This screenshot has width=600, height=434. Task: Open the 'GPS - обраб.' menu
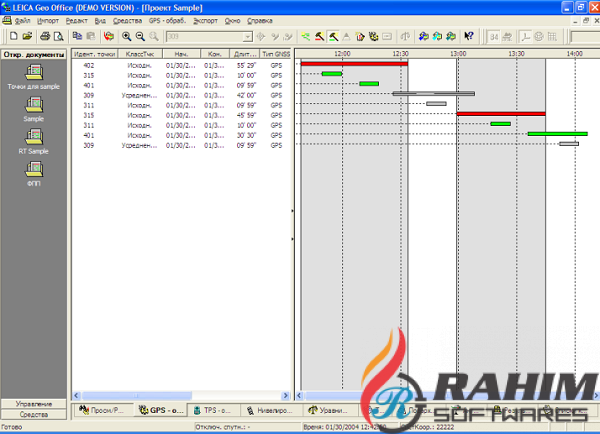coord(167,21)
